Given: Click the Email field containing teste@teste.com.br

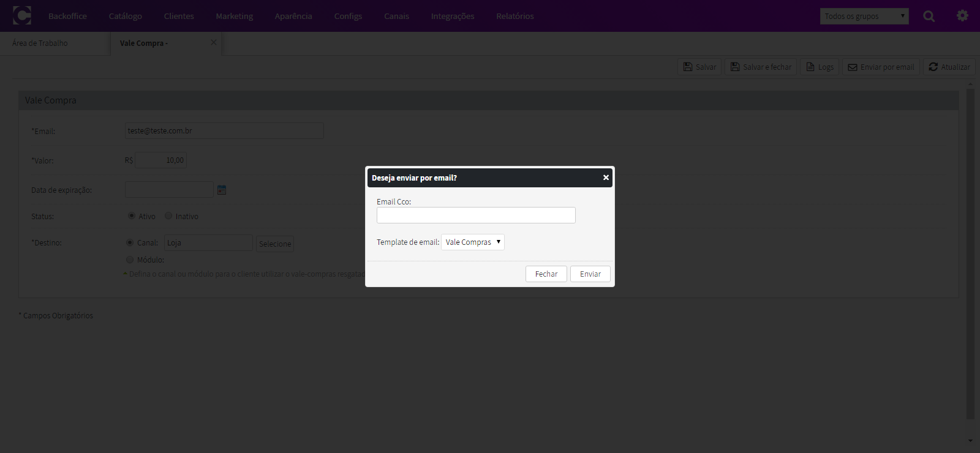Looking at the screenshot, I should click(x=224, y=130).
